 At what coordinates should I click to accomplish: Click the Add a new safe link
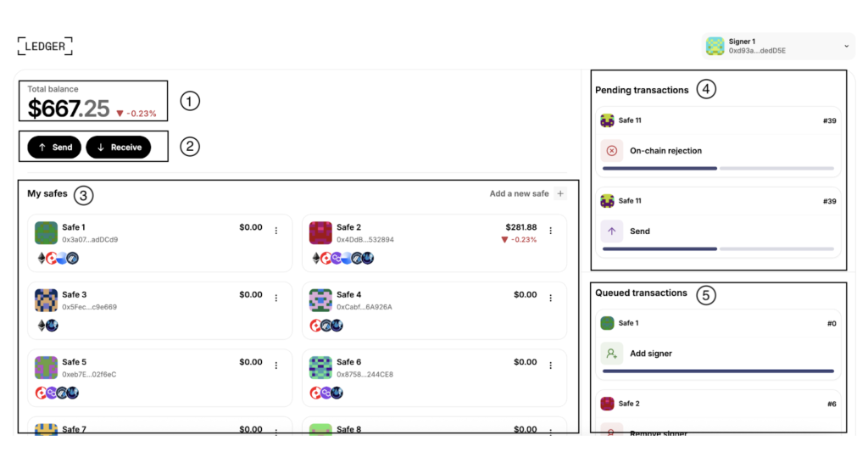519,194
